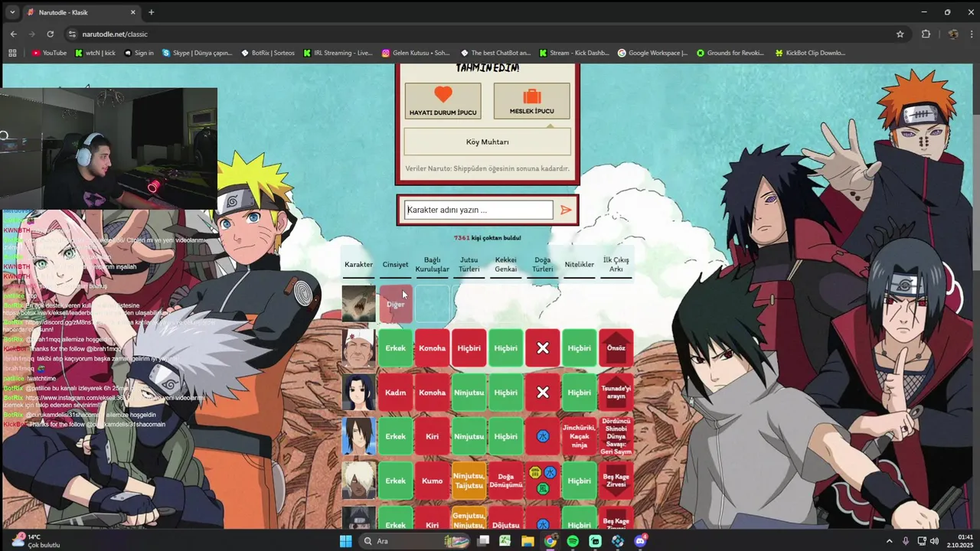Viewport: 980px width, 551px height.
Task: Go back with browser back arrow
Action: [x=13, y=34]
